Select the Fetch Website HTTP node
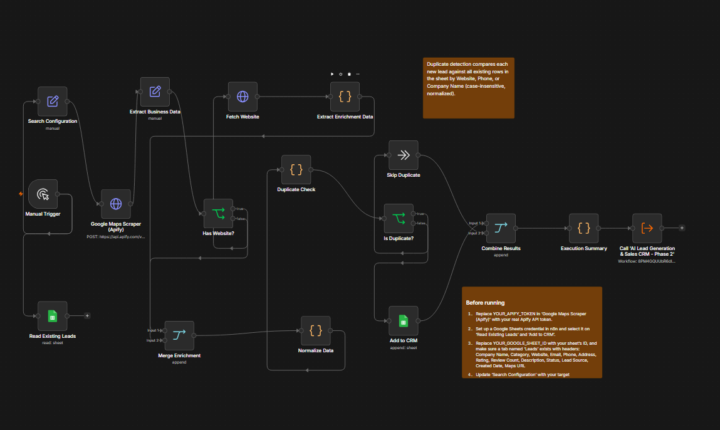 242,96
